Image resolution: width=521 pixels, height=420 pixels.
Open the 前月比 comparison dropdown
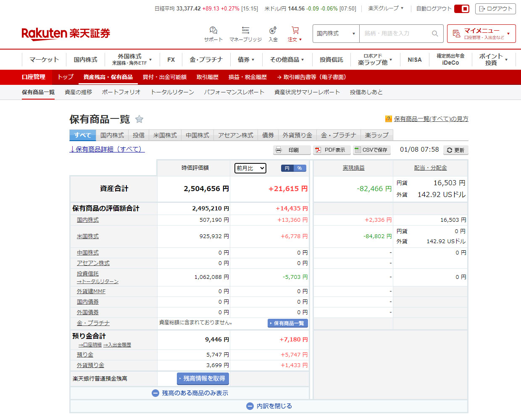(x=250, y=168)
